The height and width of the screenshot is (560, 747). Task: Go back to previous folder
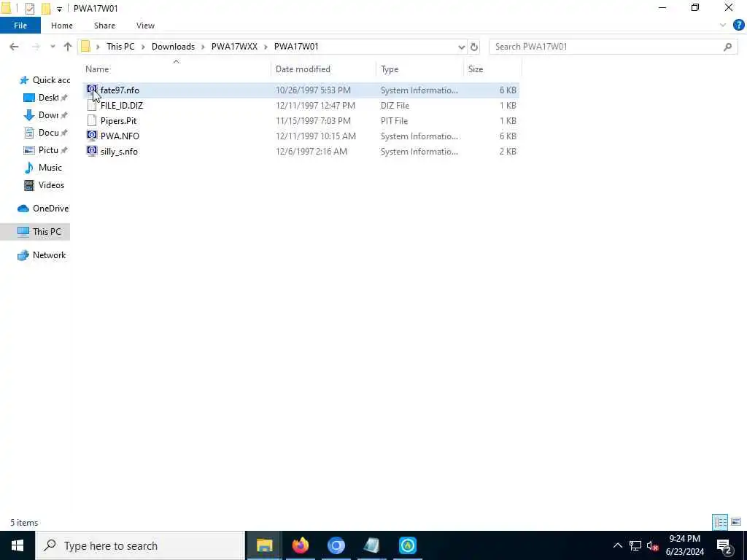(x=14, y=47)
